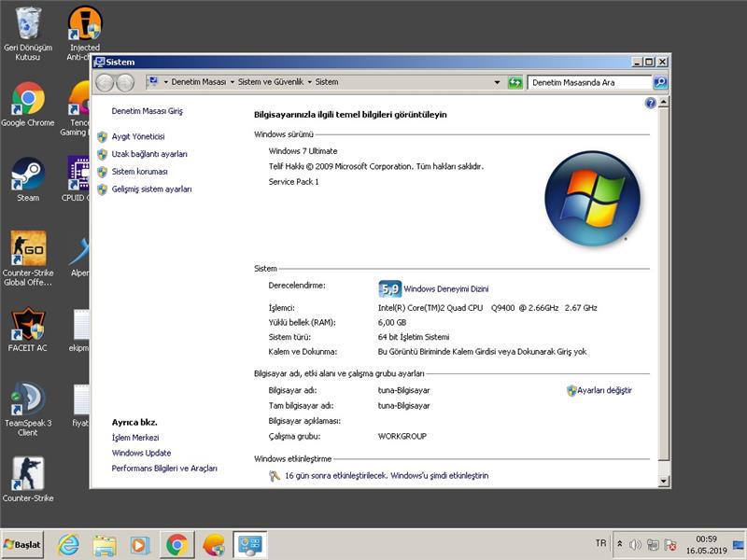Open Windows Update link
747x560 pixels.
click(x=142, y=453)
